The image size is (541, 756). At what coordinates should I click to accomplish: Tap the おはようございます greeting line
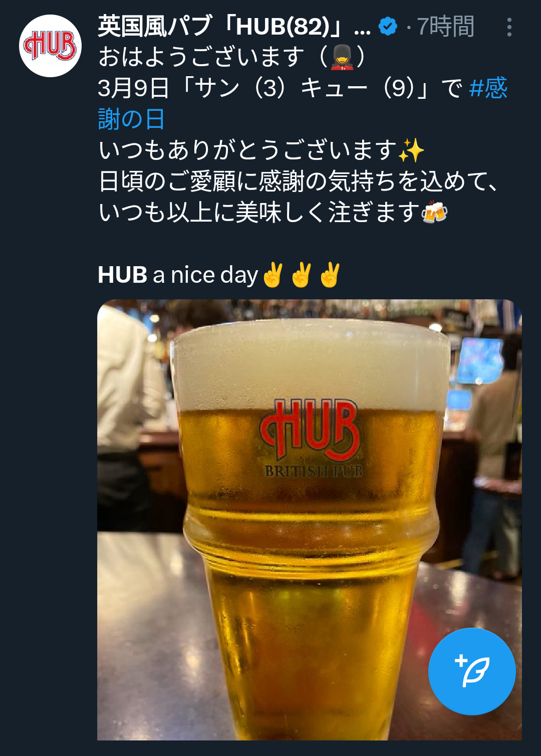coord(201,57)
